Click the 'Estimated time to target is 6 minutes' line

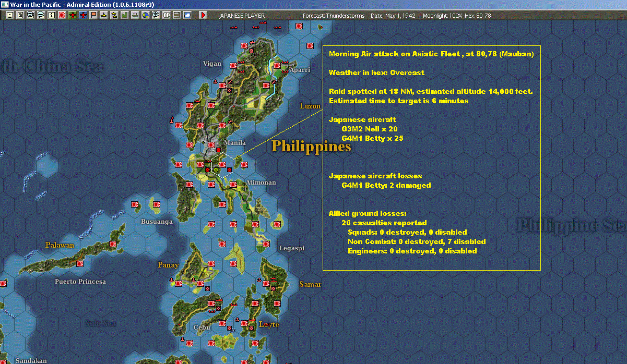point(398,101)
